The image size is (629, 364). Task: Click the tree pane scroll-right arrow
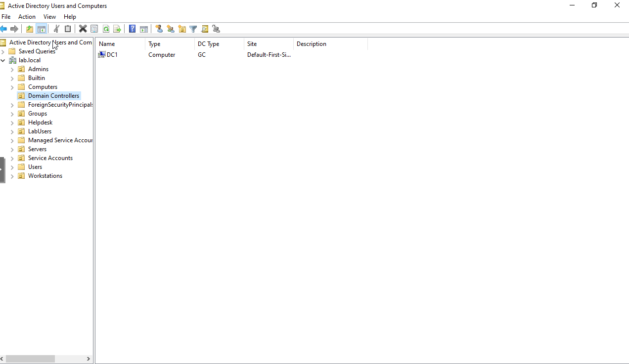[x=89, y=359]
